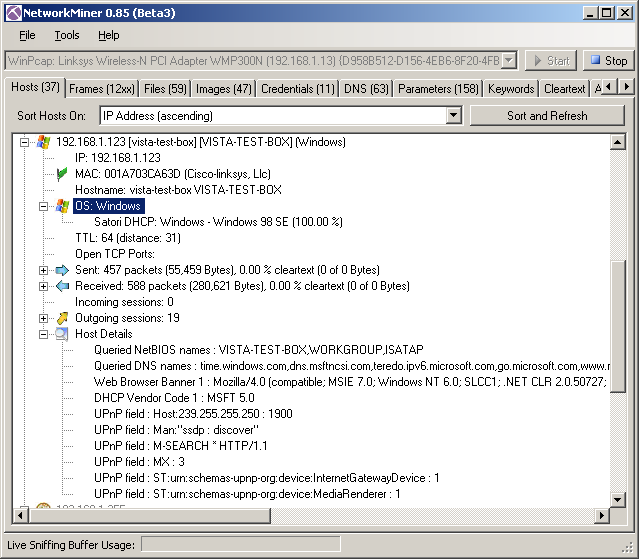639x559 pixels.
Task: Switch to the Cleartext tab
Action: point(564,89)
